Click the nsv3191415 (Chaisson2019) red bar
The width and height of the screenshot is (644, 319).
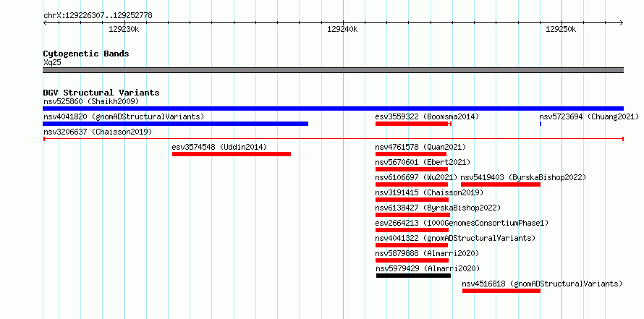(x=412, y=200)
